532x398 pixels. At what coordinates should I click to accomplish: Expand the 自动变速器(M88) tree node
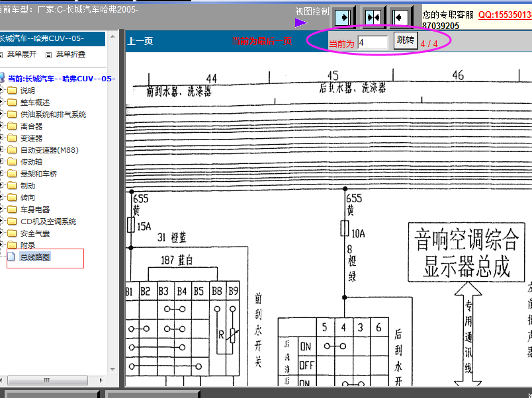(x=1, y=149)
